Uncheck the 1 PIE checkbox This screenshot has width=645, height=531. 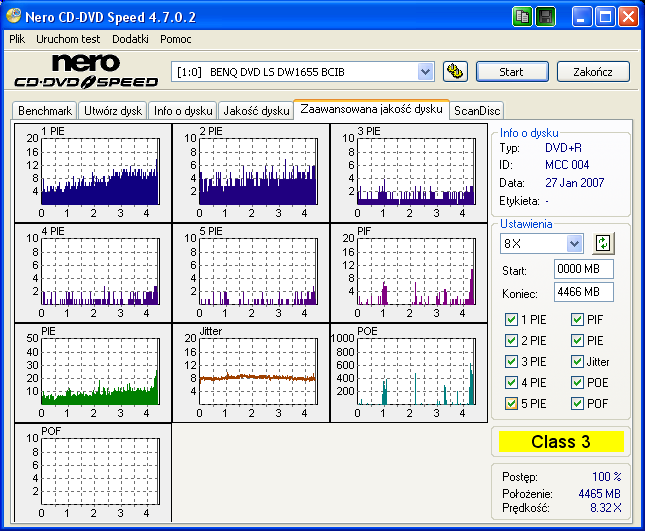click(x=511, y=320)
